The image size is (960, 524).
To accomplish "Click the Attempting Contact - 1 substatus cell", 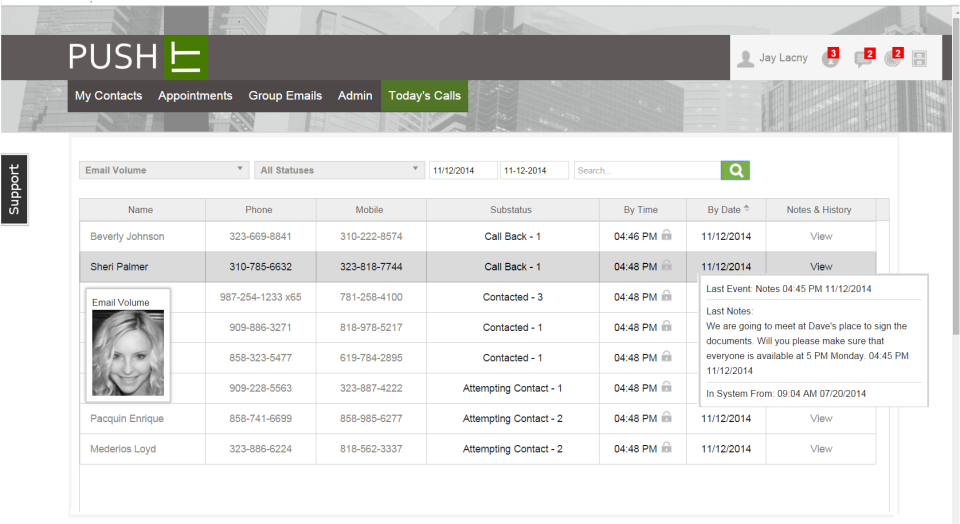I will click(x=512, y=388).
